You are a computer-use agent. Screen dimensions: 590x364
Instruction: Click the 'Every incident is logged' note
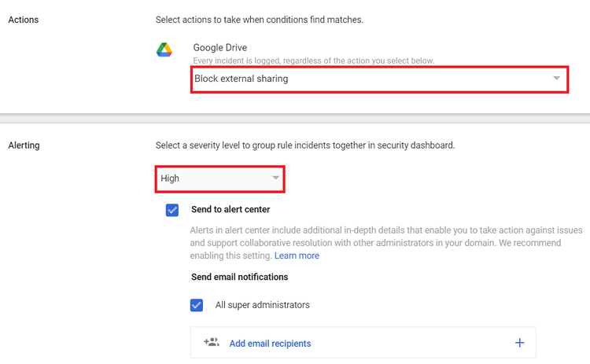(x=314, y=61)
